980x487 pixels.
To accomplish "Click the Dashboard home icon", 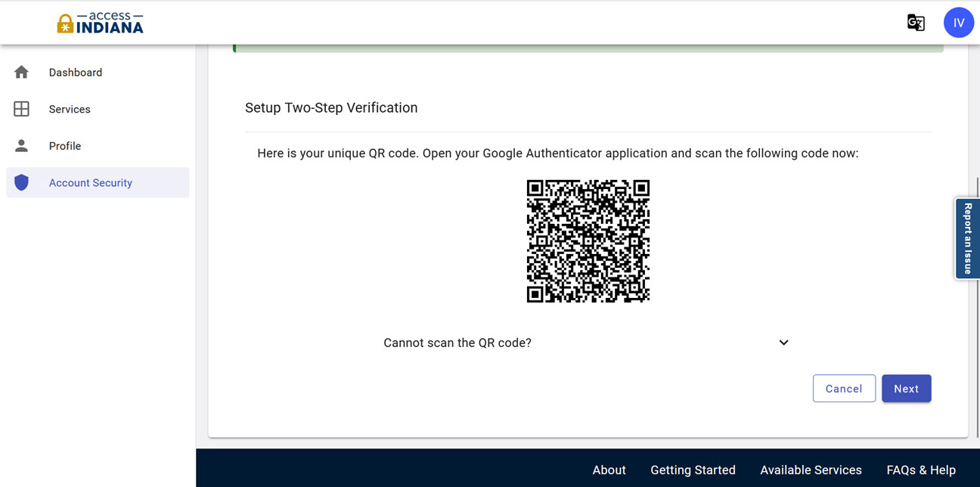I will point(21,73).
